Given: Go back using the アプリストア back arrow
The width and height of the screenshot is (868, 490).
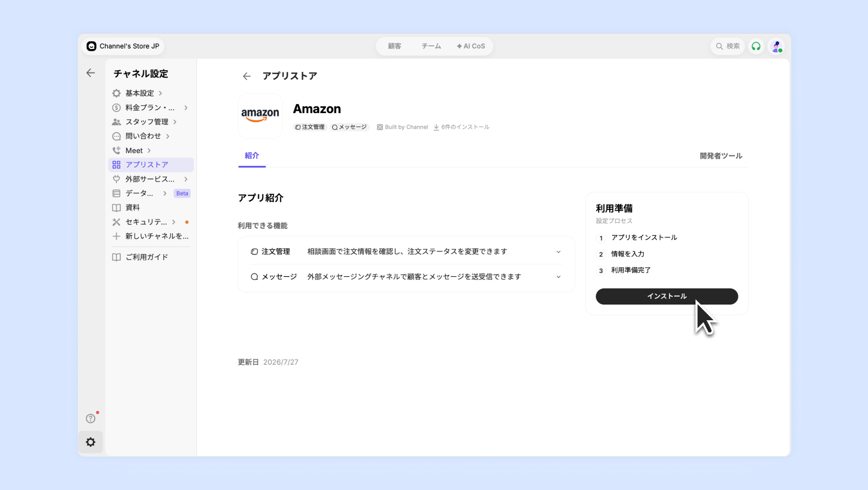Looking at the screenshot, I should pyautogui.click(x=247, y=76).
